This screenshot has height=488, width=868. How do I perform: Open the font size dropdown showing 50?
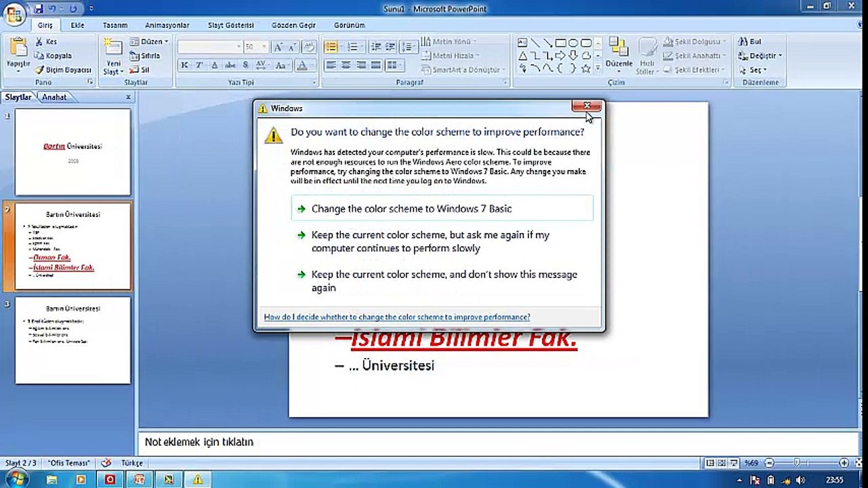pos(264,47)
